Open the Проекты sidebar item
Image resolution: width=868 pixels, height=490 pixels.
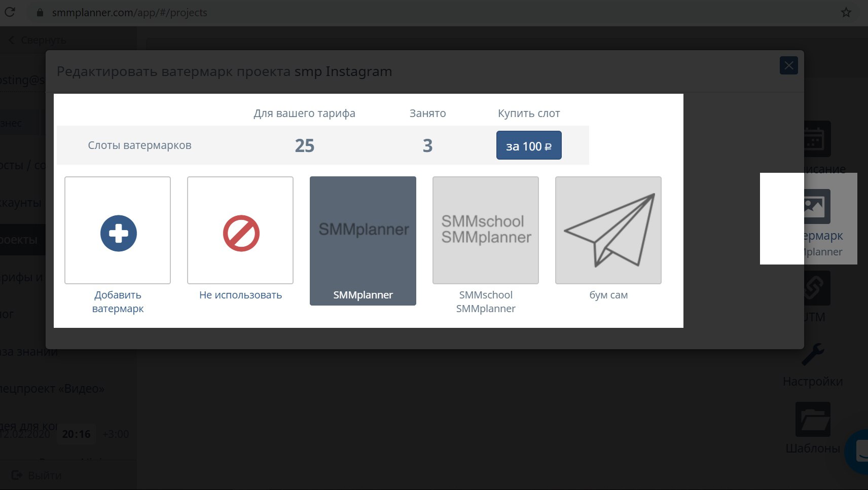(22, 240)
